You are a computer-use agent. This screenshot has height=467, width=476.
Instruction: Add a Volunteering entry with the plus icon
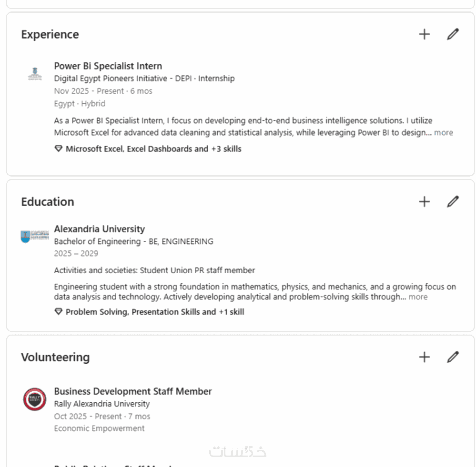tap(424, 357)
